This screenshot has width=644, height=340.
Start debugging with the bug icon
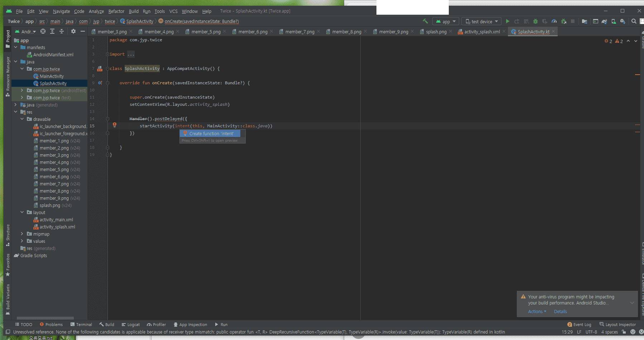(535, 21)
